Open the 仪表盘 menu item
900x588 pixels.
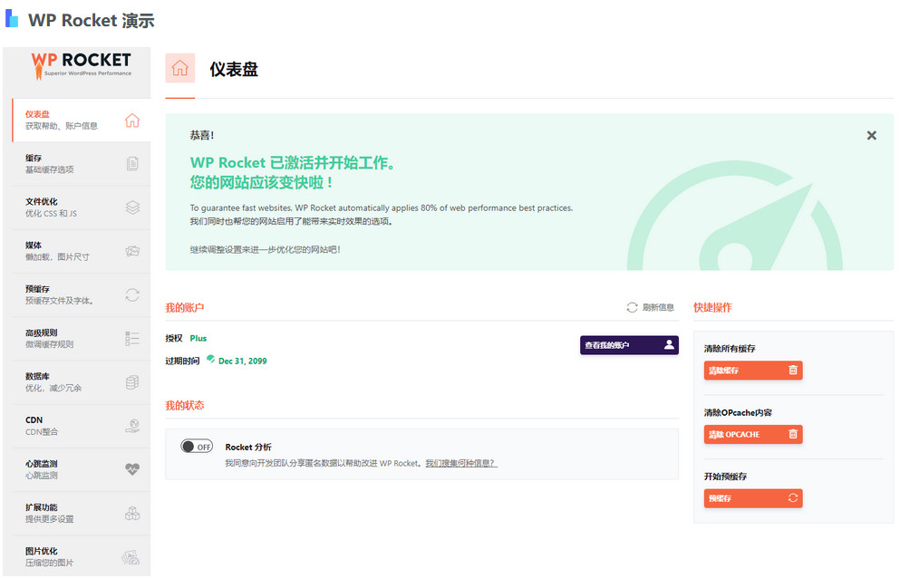81,120
